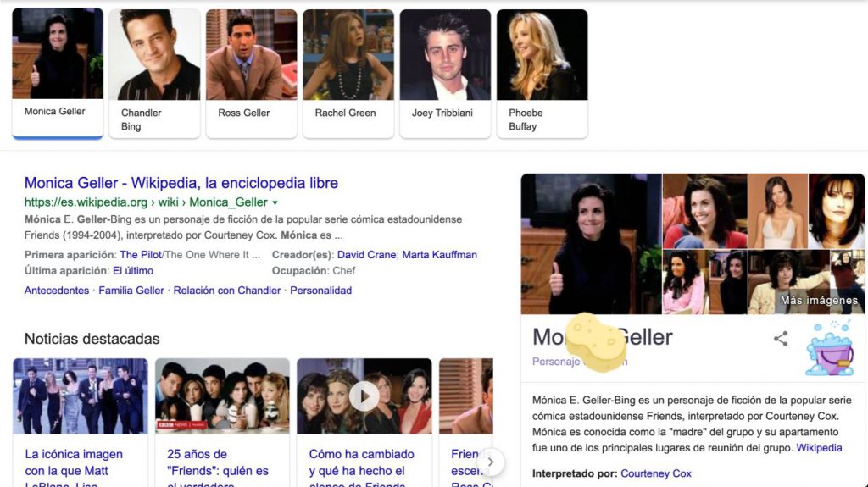Open the 25 años de Friends news card
Screen dimensions: 868x487
point(222,423)
